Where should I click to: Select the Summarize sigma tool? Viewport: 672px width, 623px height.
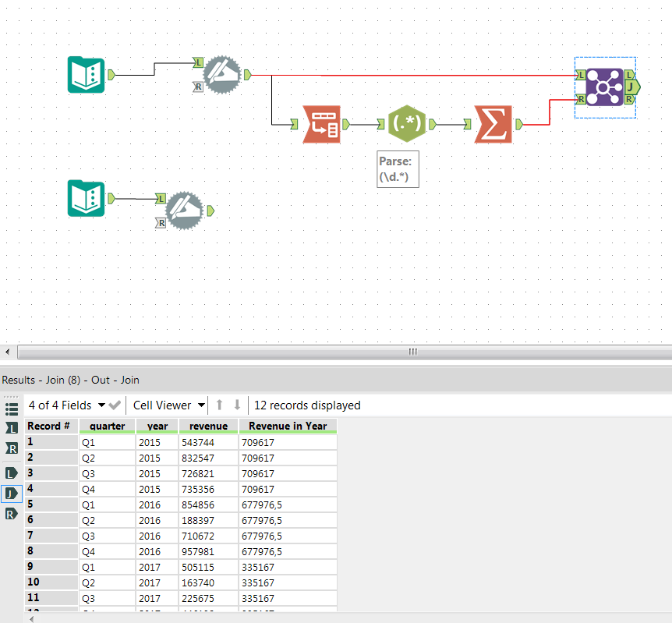point(493,123)
